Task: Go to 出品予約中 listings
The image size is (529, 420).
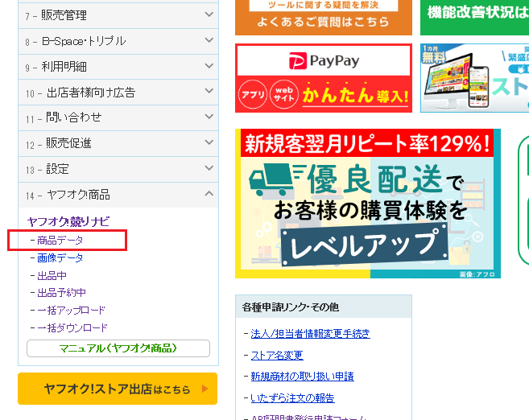Action: coord(61,293)
